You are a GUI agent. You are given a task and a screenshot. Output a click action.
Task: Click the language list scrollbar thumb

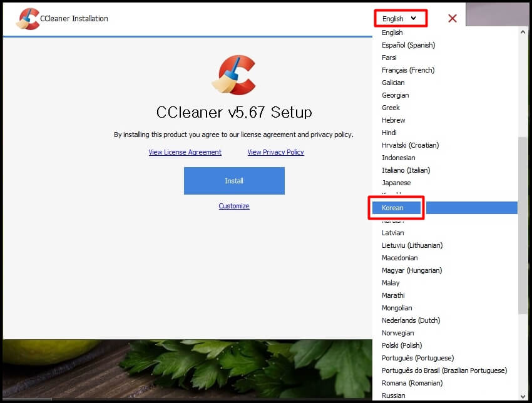click(523, 225)
